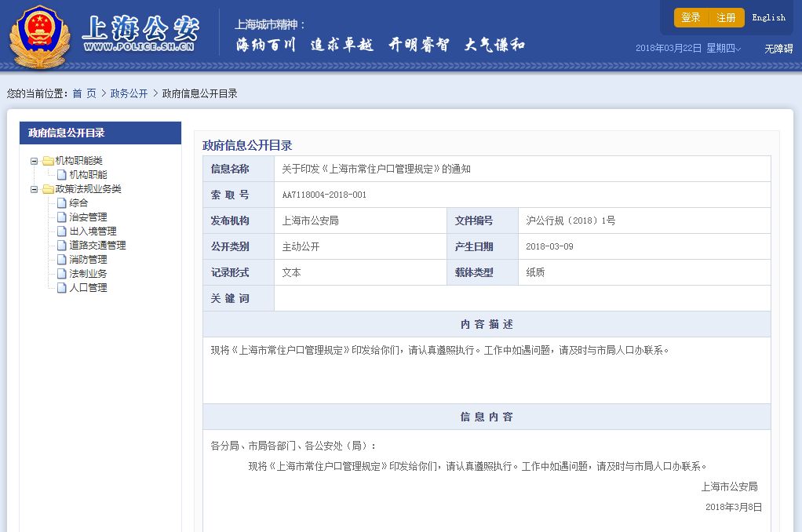The width and height of the screenshot is (802, 532).
Task: Open the date dropdown next to 星期四
Action: click(x=738, y=49)
